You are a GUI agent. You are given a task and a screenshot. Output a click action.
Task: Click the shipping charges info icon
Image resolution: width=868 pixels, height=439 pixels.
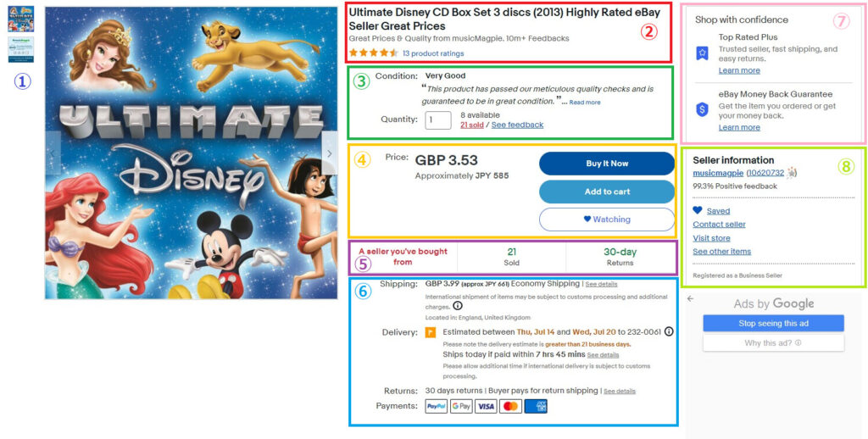click(x=458, y=306)
